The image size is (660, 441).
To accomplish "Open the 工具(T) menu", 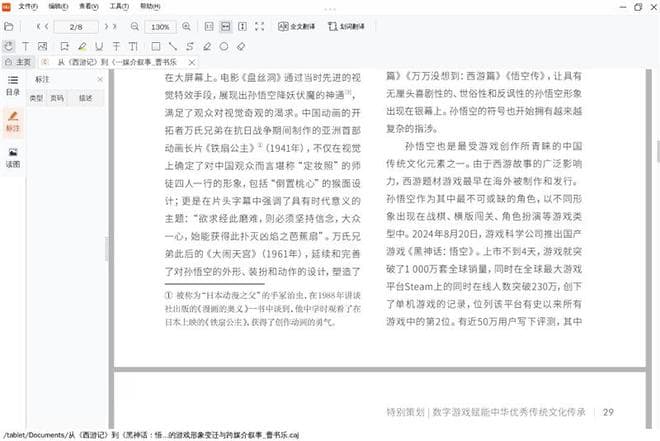I will coord(123,5).
